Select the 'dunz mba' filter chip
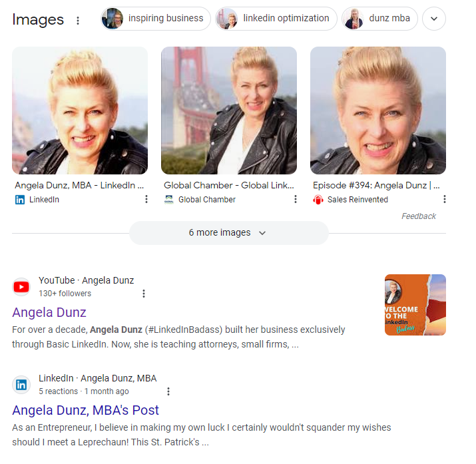This screenshot has height=464, width=476. click(x=379, y=19)
